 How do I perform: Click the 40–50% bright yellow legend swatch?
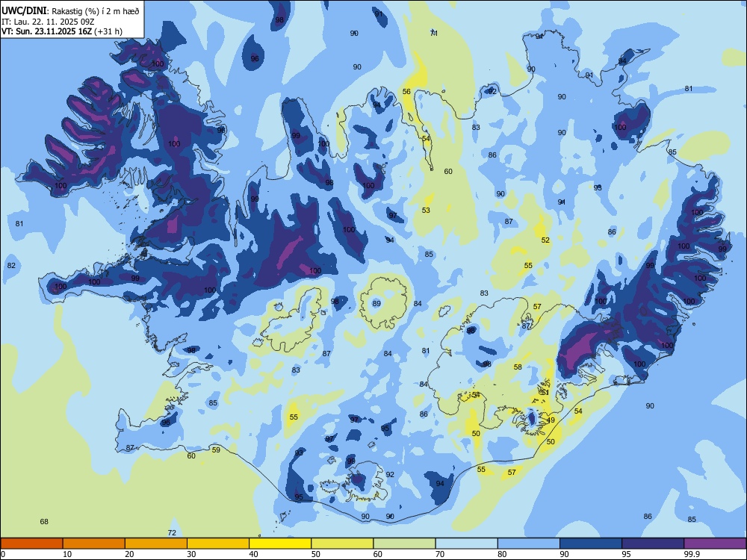pos(280,544)
